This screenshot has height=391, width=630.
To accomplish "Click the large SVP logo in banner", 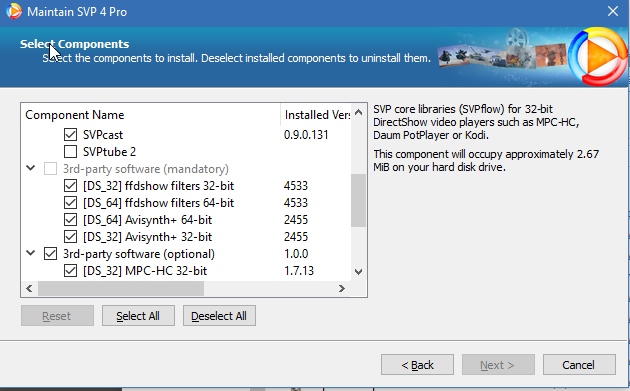I will [x=598, y=57].
